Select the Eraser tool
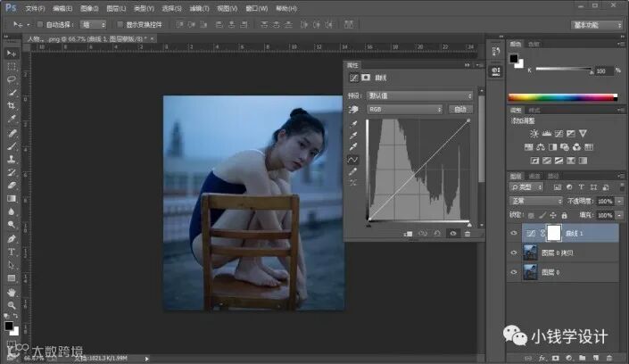 point(12,186)
